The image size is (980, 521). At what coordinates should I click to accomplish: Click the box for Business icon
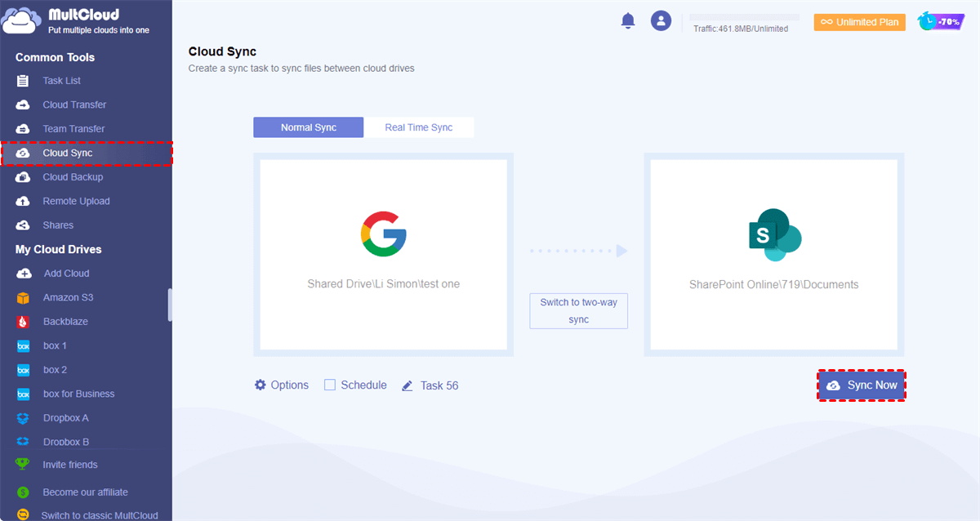click(23, 394)
